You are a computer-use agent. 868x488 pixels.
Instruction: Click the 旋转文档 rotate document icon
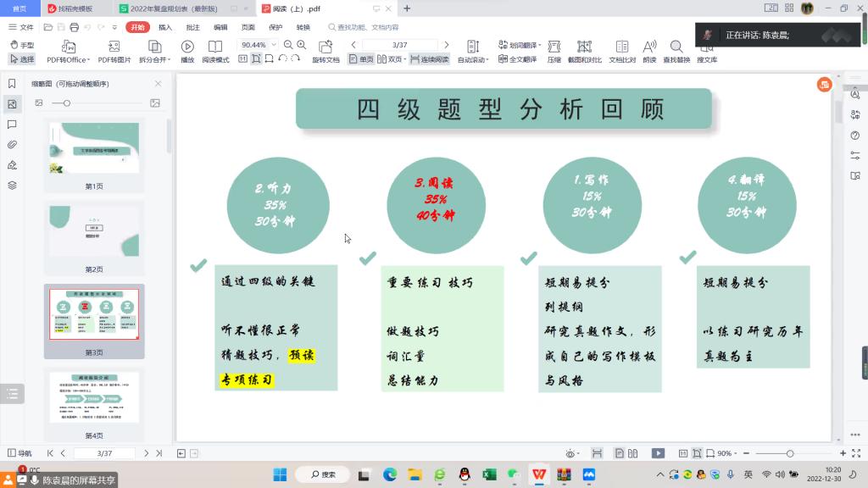click(325, 49)
